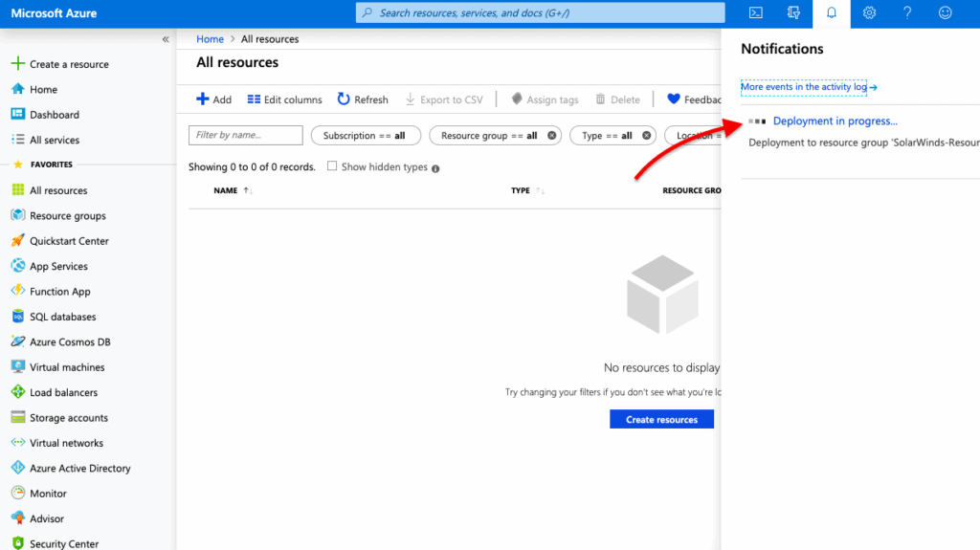Image resolution: width=980 pixels, height=550 pixels.
Task: Refresh the resource list
Action: point(363,99)
